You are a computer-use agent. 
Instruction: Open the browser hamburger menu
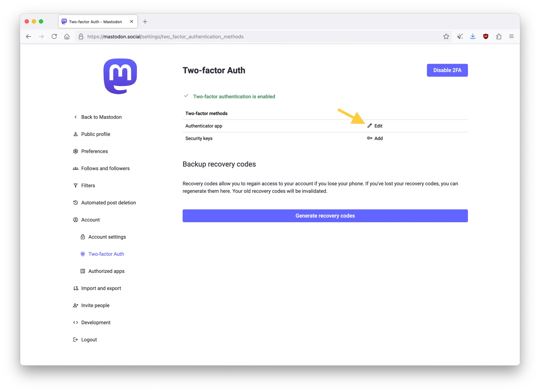[x=511, y=37]
